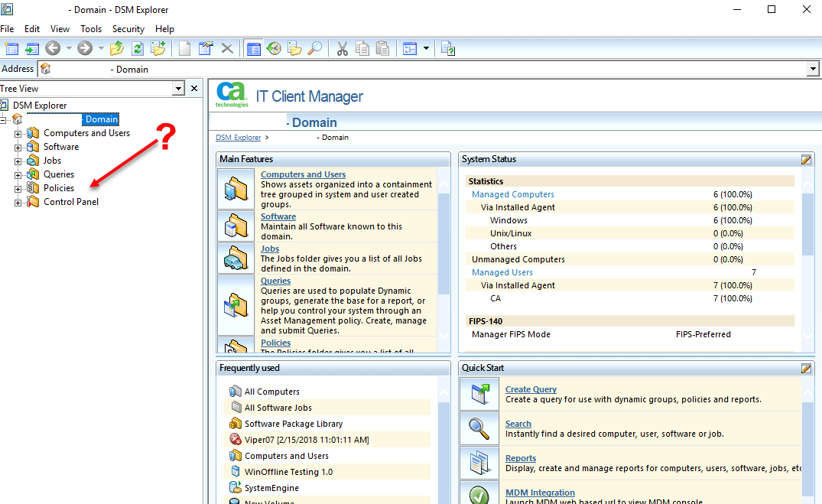Open the Tree View dropdown
The image size is (822, 504).
[178, 89]
